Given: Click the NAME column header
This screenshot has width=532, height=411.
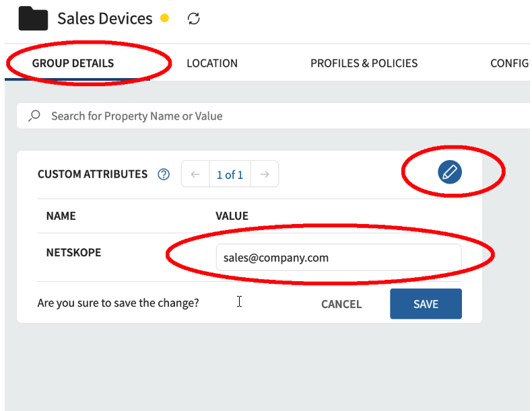Looking at the screenshot, I should pos(61,216).
